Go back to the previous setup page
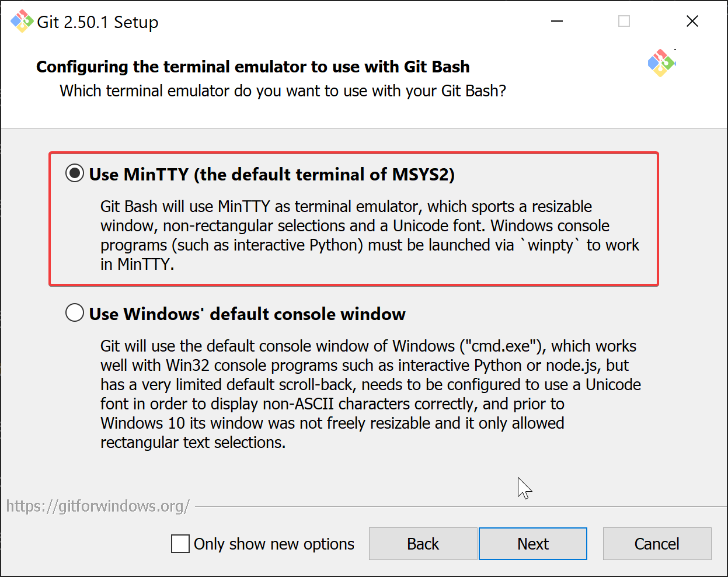Viewport: 728px width, 577px height. (423, 544)
